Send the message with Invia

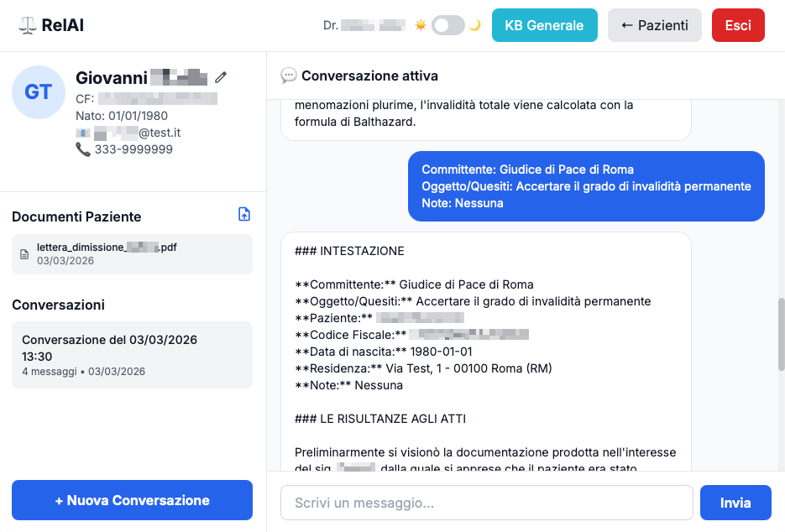(x=735, y=503)
